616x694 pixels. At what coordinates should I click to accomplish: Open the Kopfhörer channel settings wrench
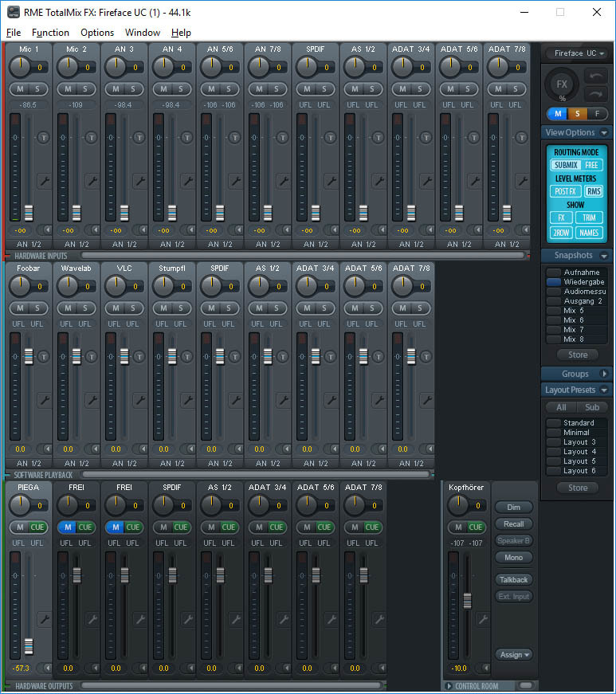pos(482,619)
